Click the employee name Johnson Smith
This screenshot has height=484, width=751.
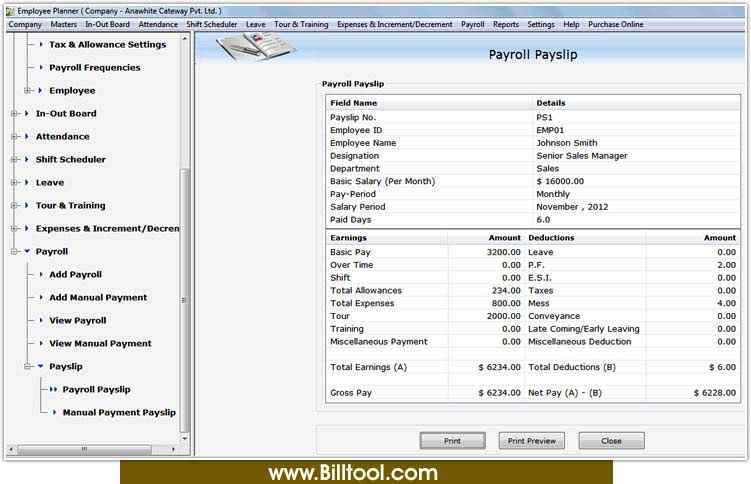click(x=567, y=143)
